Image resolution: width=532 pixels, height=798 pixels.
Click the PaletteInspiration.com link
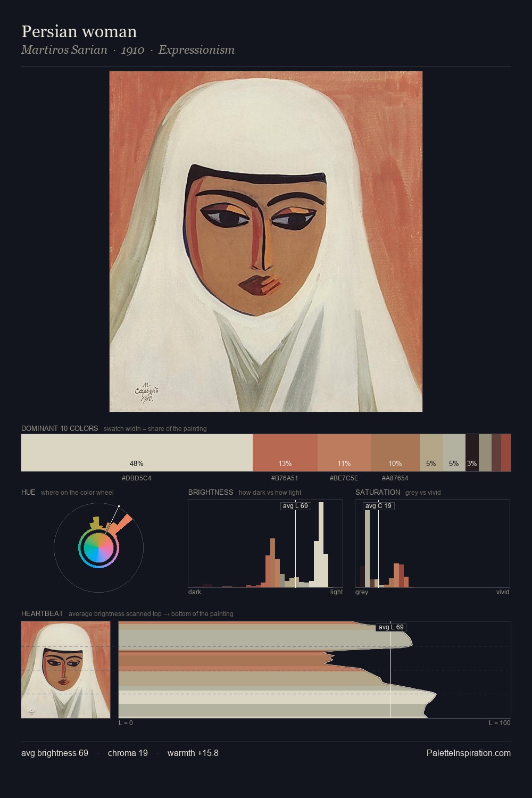pos(469,753)
